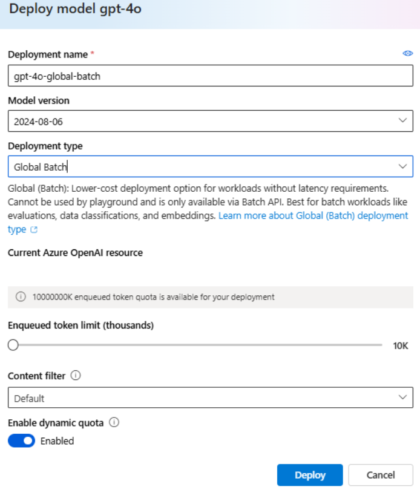Click the Content filter chevron arrow
Viewport: 420px width, 504px height.
tap(403, 398)
